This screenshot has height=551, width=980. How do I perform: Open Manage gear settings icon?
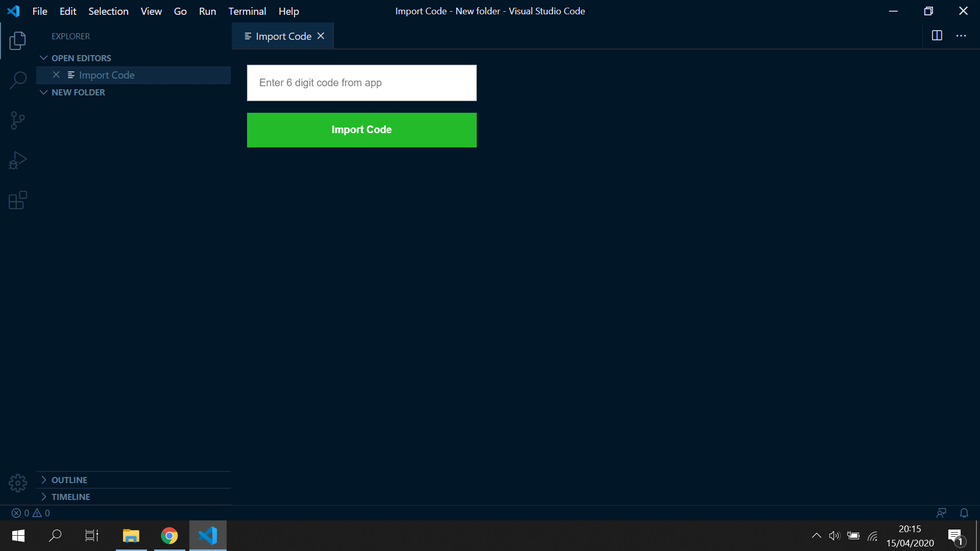point(17,483)
